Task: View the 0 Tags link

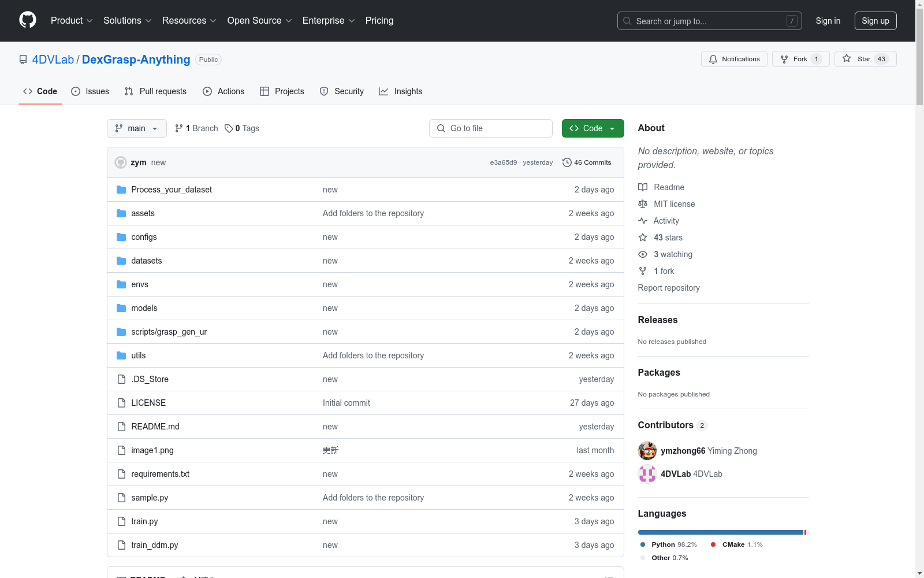Action: (x=242, y=128)
